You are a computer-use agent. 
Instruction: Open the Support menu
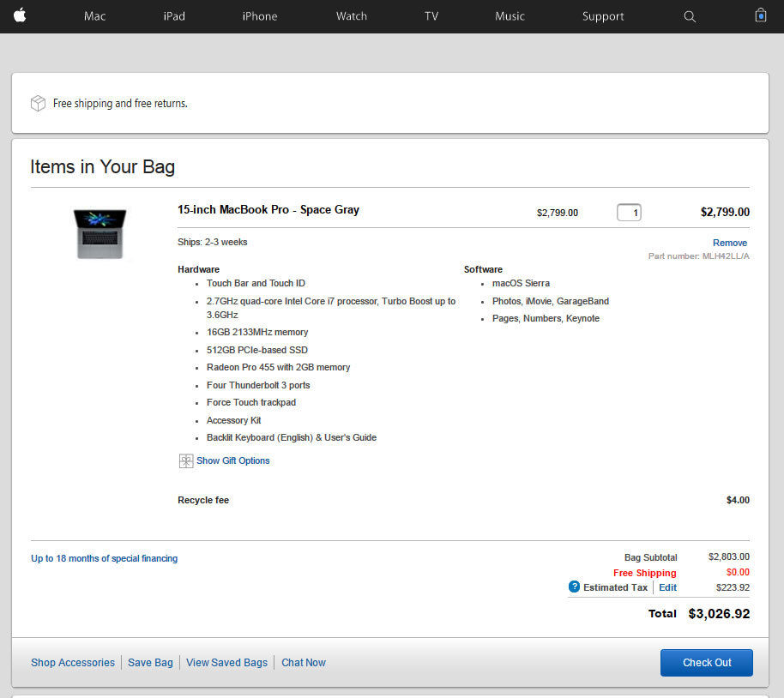pyautogui.click(x=603, y=16)
